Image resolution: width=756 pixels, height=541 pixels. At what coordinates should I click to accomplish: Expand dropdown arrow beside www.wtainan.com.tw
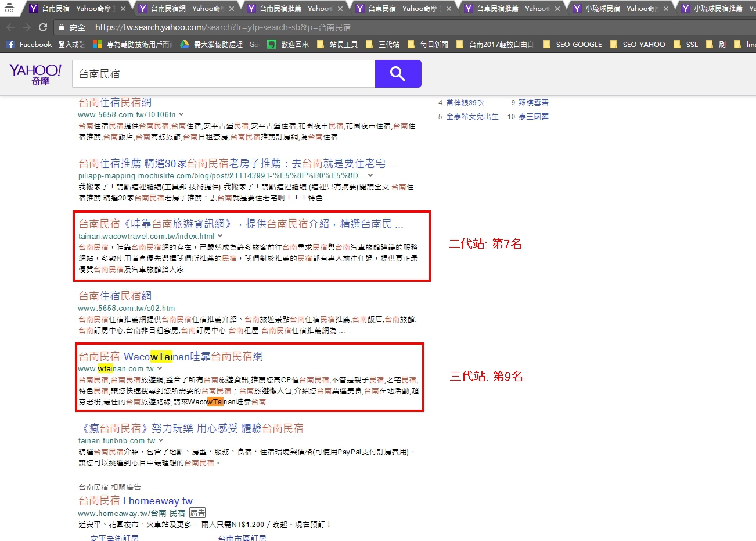click(160, 368)
